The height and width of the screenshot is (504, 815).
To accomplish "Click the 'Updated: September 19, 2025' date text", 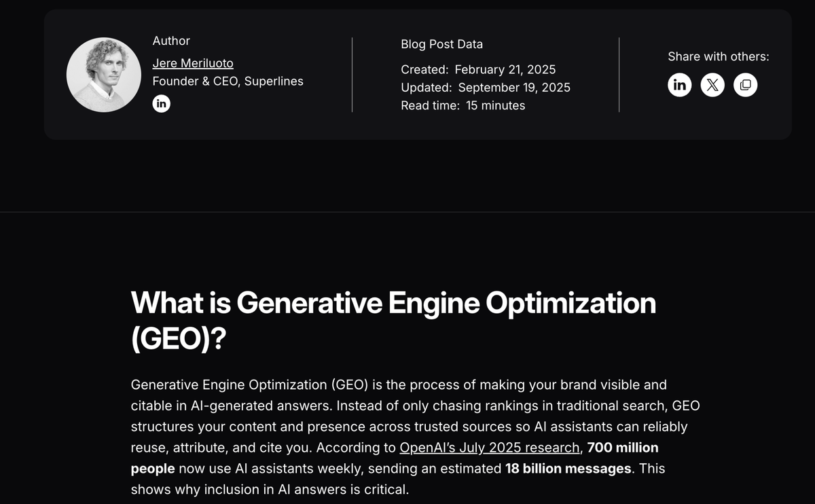I will [485, 87].
